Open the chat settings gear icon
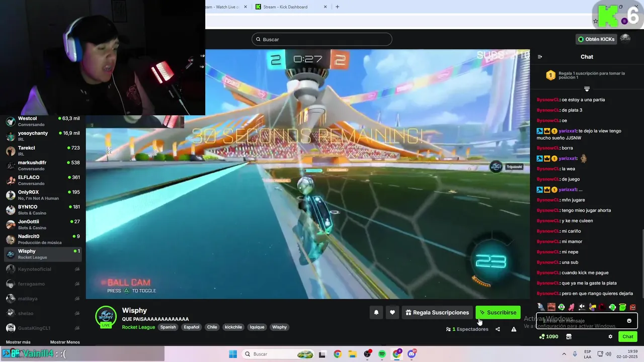 (610, 336)
